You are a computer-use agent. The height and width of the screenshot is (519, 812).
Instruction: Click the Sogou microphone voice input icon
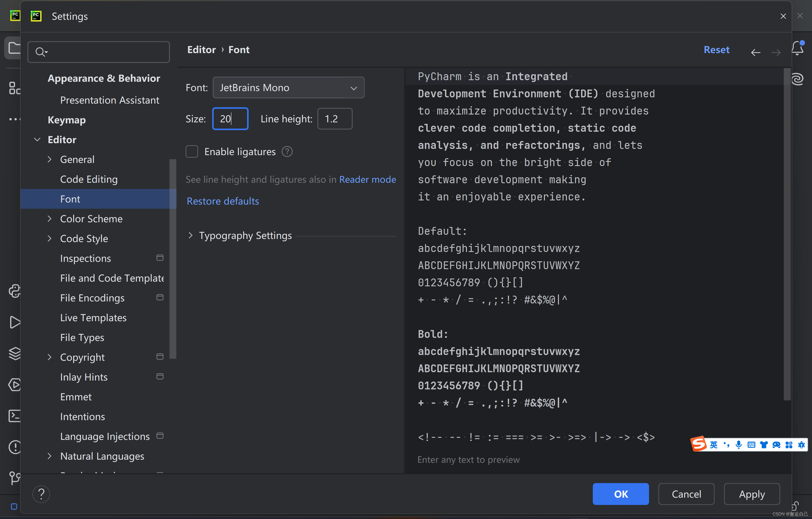pyautogui.click(x=739, y=445)
